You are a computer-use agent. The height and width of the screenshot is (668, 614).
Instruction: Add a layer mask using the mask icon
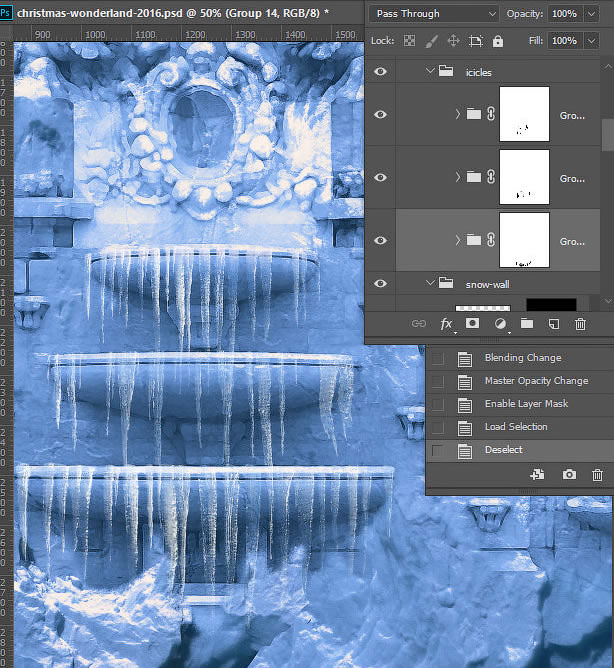tap(473, 324)
